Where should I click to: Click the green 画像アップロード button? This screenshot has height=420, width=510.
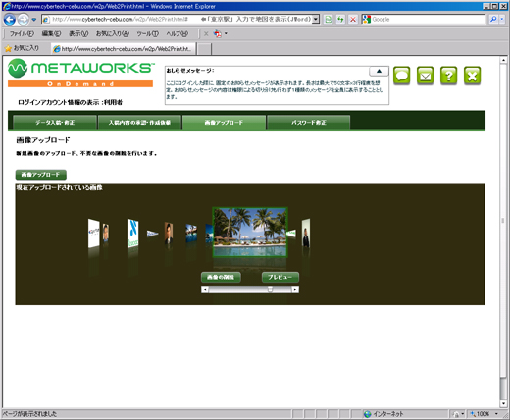tap(41, 175)
